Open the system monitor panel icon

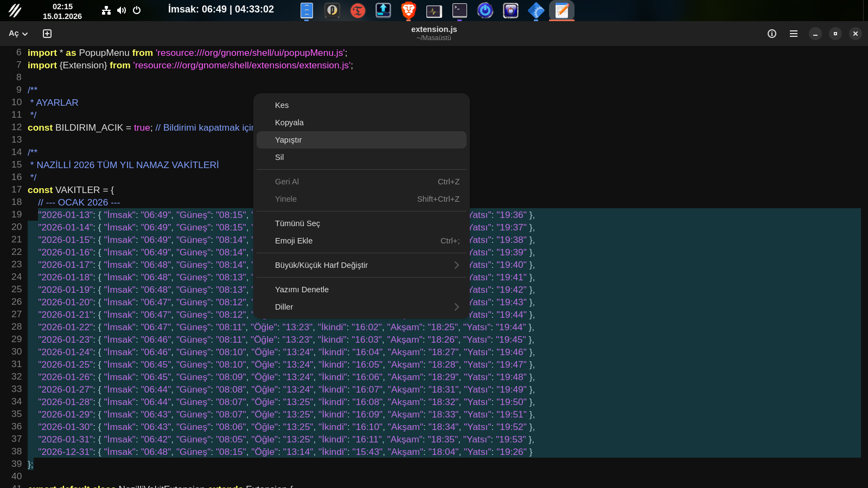pyautogui.click(x=434, y=10)
